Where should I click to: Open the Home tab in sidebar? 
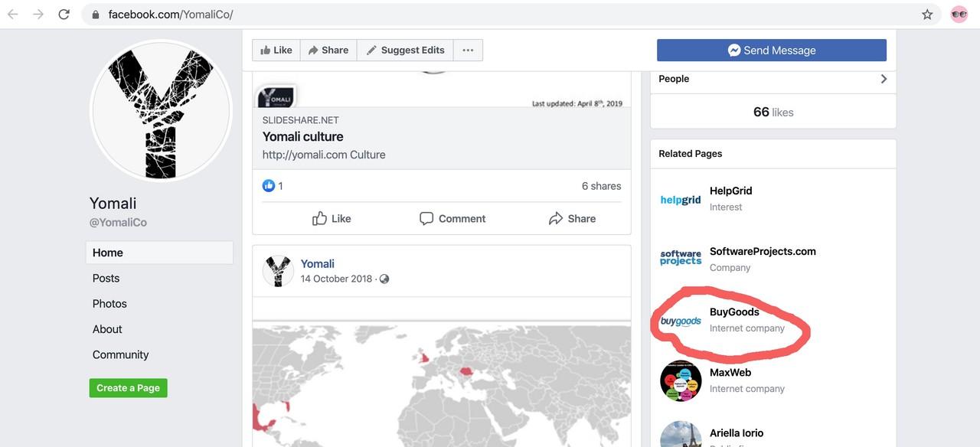[159, 253]
